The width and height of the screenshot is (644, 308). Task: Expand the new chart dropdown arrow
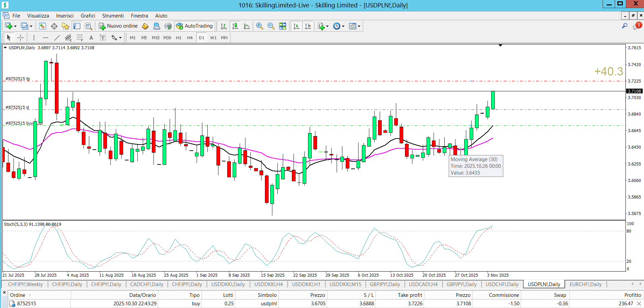pyautogui.click(x=15, y=26)
